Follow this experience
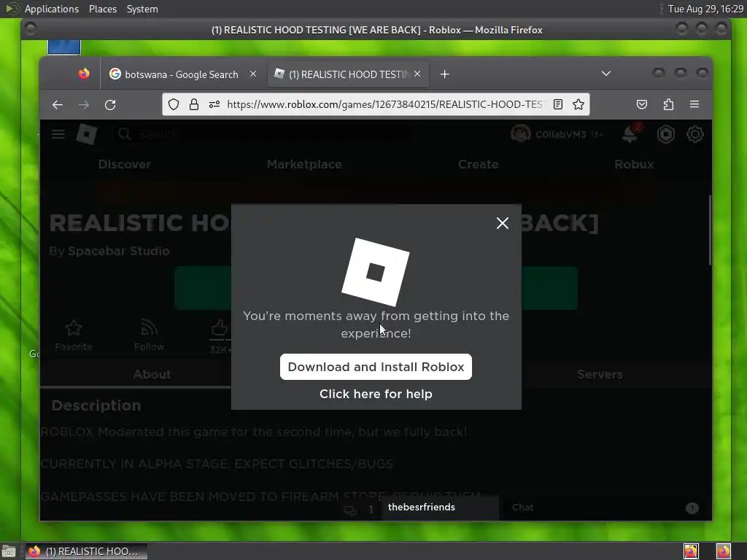The width and height of the screenshot is (747, 560). click(149, 335)
